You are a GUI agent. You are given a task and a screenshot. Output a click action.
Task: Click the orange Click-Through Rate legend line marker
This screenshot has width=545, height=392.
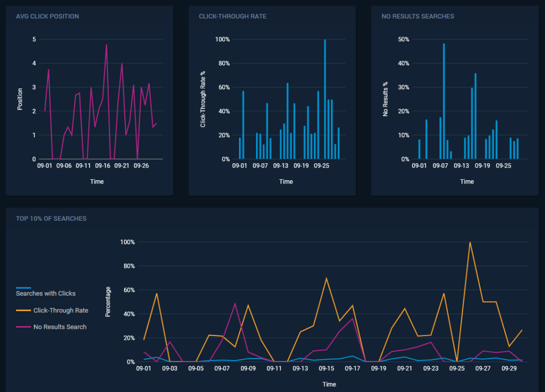pos(23,311)
